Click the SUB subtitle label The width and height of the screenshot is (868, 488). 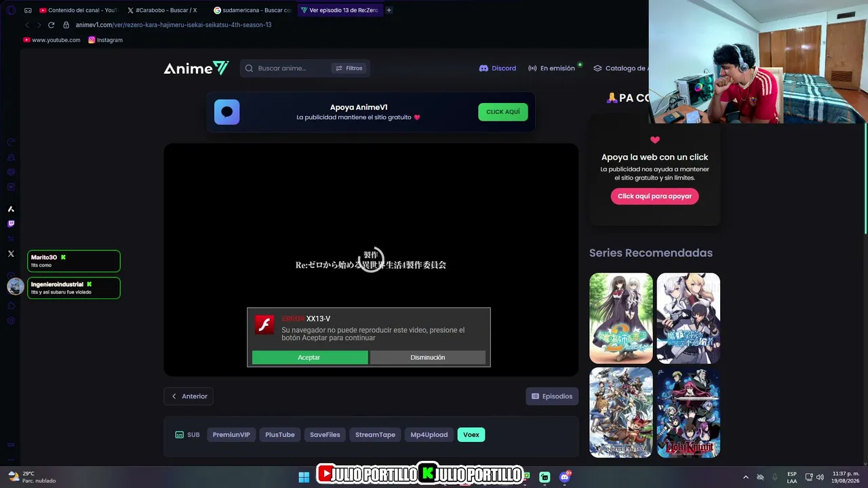(188, 434)
